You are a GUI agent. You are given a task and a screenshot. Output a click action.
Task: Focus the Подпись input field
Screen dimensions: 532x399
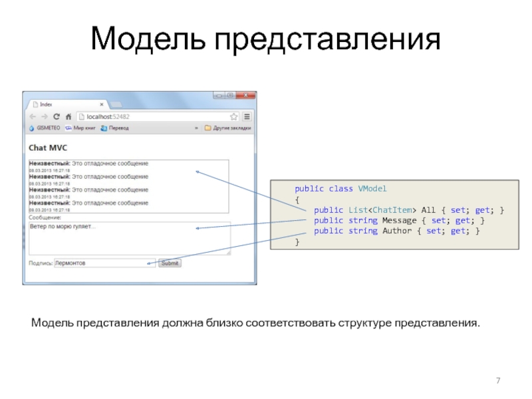[x=104, y=263]
